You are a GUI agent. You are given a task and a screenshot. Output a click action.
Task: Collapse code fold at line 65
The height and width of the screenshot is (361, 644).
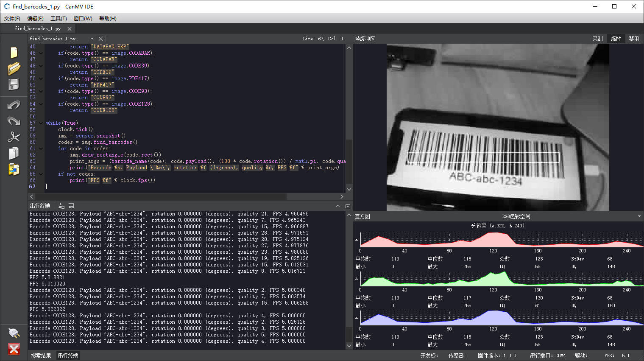(x=41, y=174)
